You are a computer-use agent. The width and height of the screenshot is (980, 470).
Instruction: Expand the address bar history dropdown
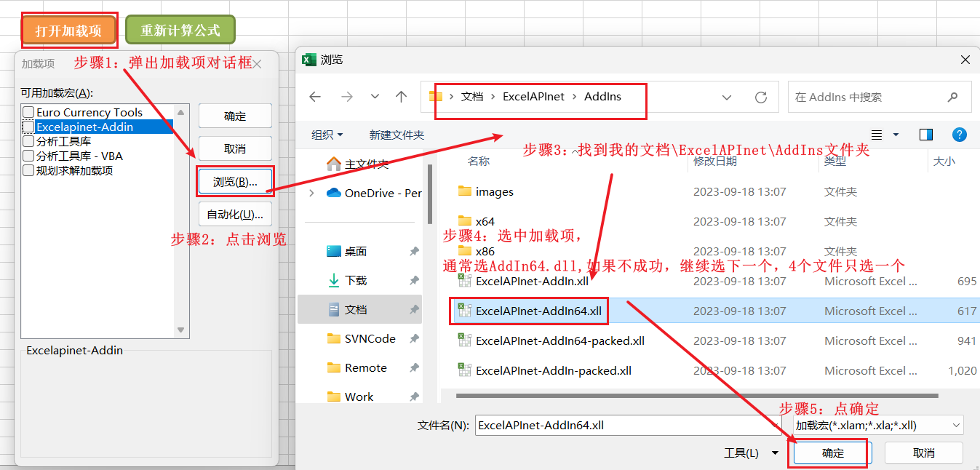click(727, 97)
